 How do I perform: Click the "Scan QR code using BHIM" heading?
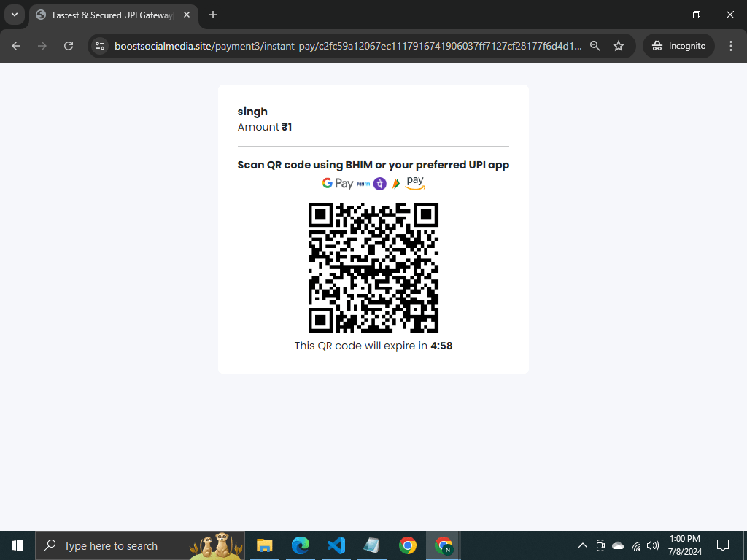click(x=373, y=165)
